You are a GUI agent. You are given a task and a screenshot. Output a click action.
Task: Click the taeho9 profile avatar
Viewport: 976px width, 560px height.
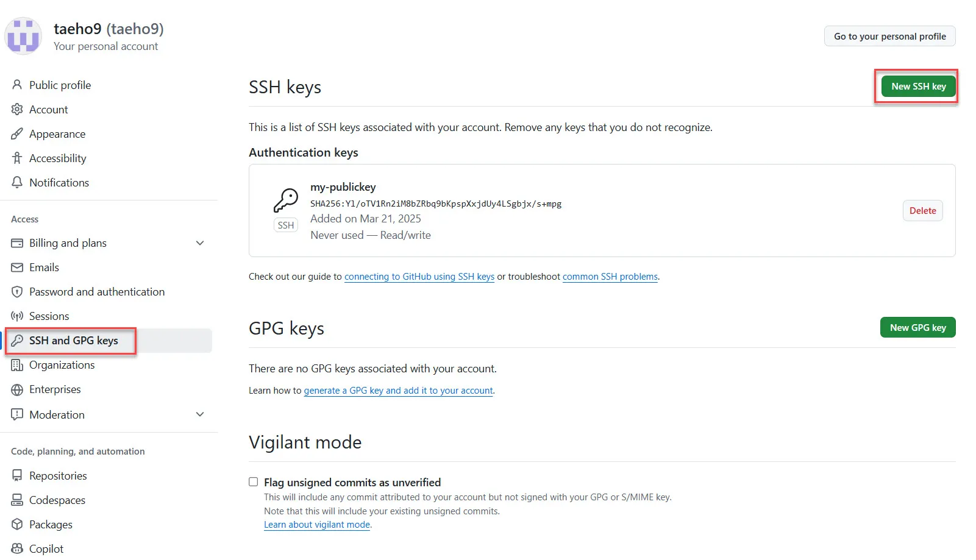click(x=23, y=36)
